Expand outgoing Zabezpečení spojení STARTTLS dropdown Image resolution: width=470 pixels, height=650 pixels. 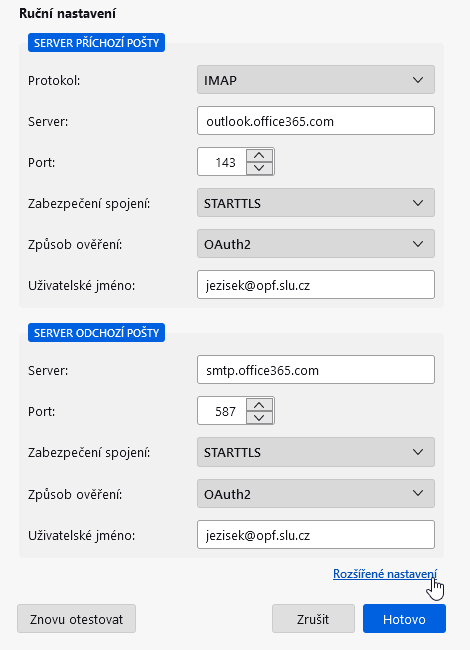pyautogui.click(x=316, y=452)
